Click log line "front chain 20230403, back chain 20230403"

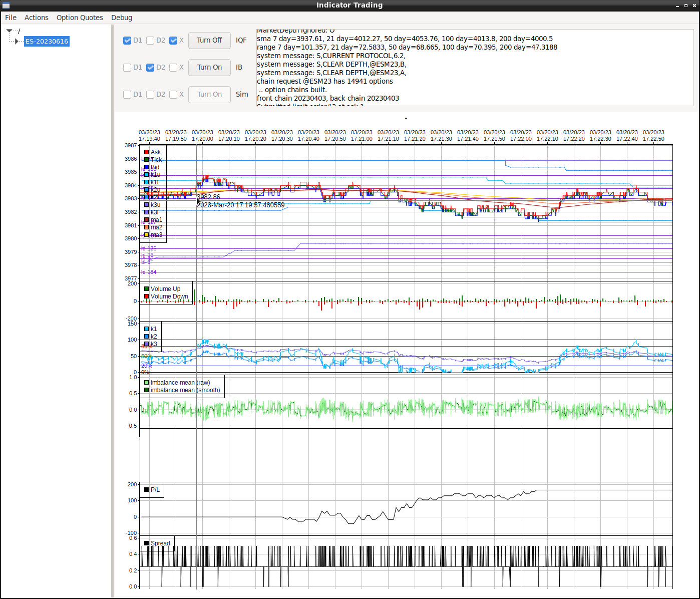(328, 98)
